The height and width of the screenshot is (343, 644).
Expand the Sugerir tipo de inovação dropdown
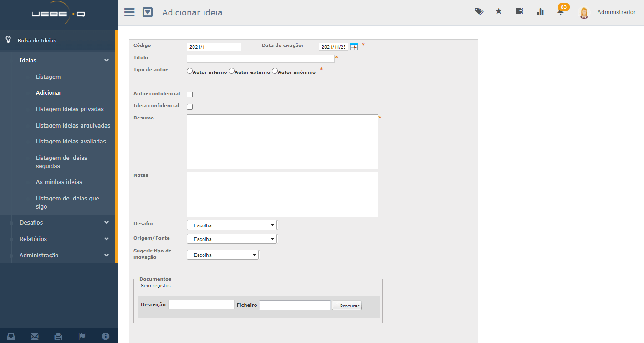[x=222, y=255]
